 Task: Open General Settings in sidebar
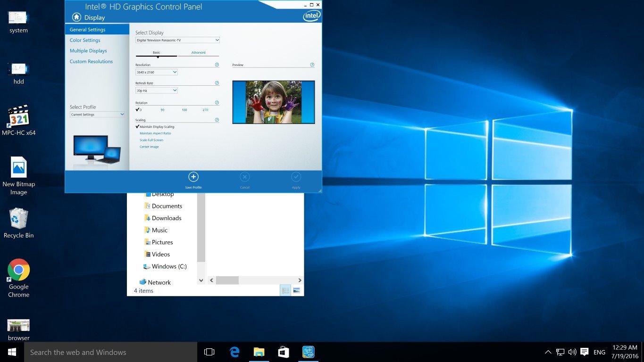pyautogui.click(x=97, y=29)
